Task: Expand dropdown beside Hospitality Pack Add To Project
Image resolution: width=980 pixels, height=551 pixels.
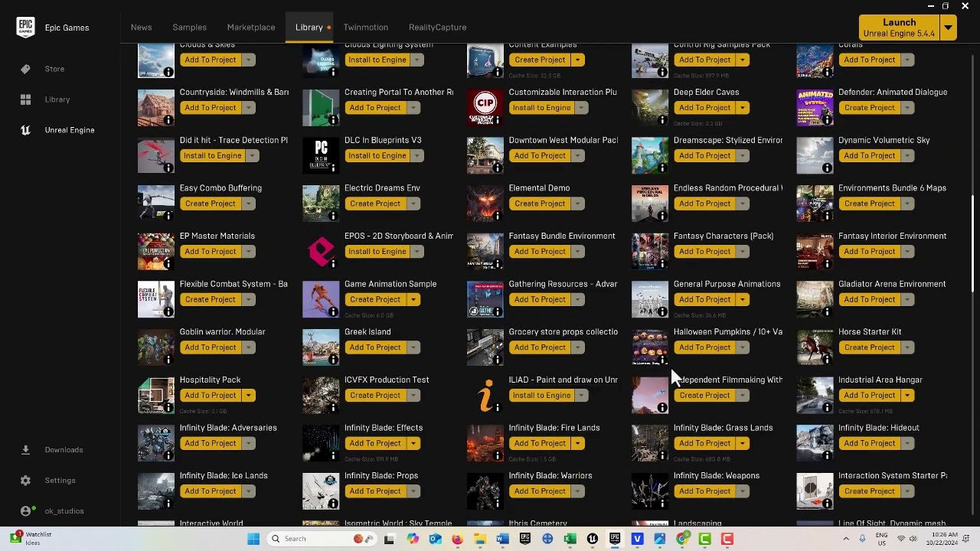Action: [x=249, y=396]
